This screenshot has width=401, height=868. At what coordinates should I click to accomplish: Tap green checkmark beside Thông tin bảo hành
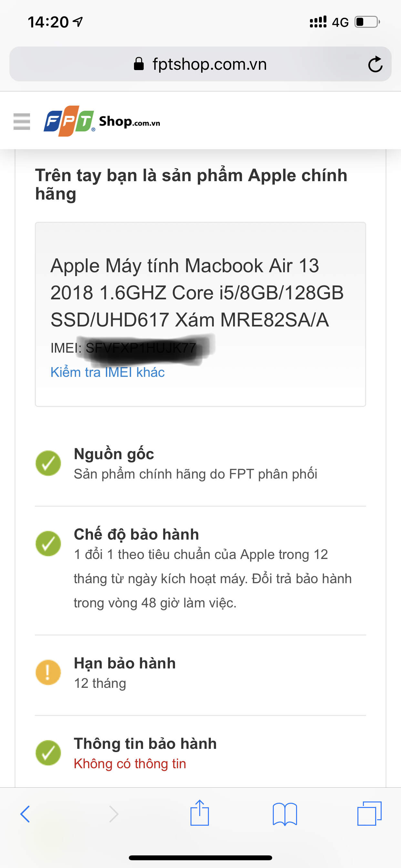(x=48, y=753)
